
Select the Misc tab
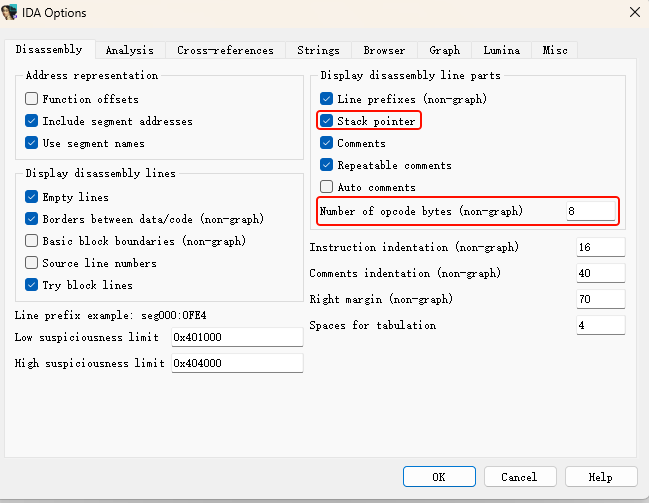pyautogui.click(x=555, y=51)
